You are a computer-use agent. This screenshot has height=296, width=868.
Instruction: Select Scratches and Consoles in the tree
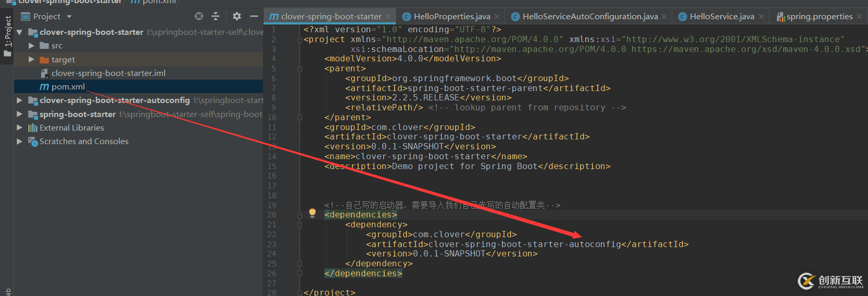pos(139,141)
